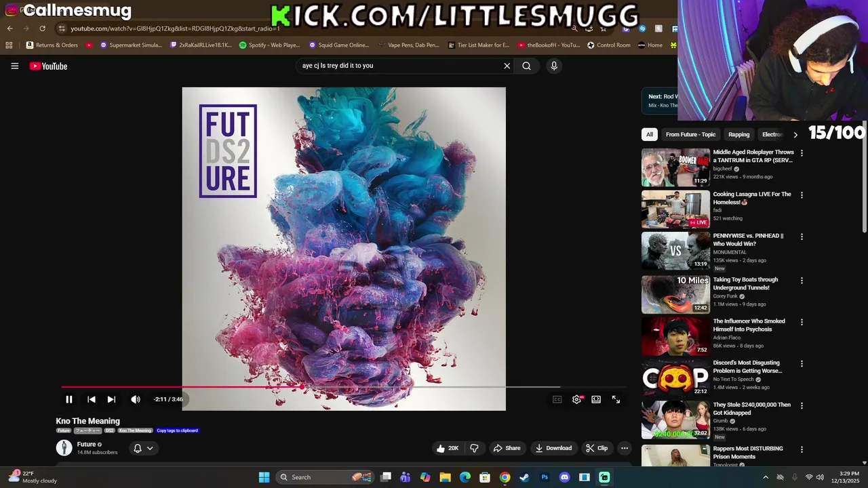Image resolution: width=868 pixels, height=488 pixels.
Task: Dislike the video with thumbs down
Action: [x=475, y=448]
